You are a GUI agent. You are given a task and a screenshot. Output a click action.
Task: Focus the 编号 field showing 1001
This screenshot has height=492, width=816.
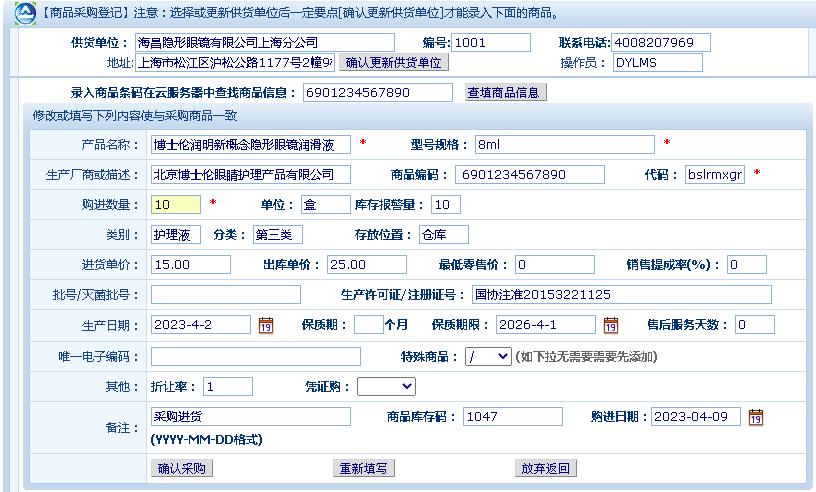pyautogui.click(x=491, y=43)
